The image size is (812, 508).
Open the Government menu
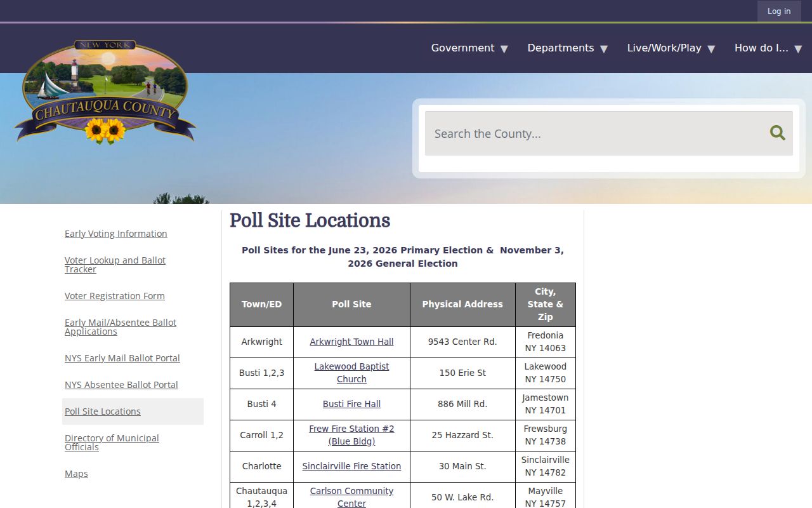pyautogui.click(x=462, y=48)
